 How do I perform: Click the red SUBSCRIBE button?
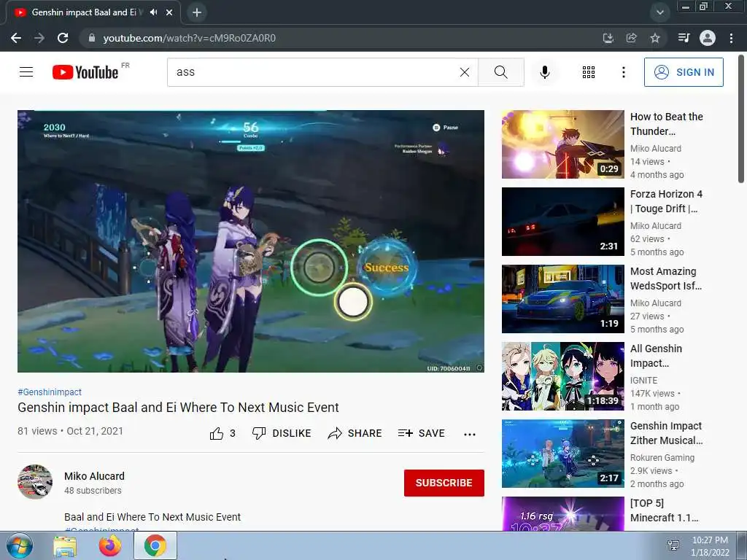[x=444, y=483]
